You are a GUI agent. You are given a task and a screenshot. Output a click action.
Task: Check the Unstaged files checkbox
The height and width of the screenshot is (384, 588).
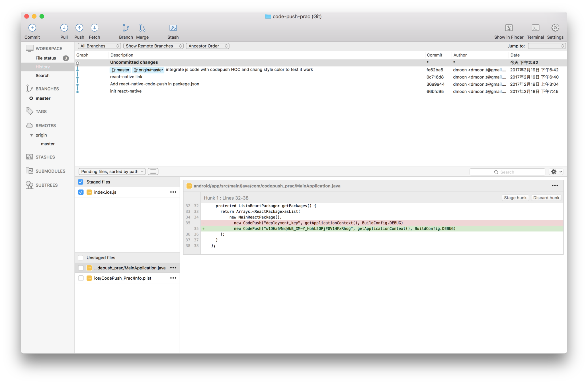[x=81, y=258]
